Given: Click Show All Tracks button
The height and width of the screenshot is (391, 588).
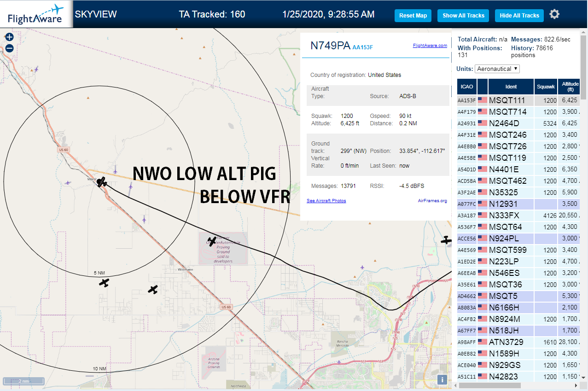Looking at the screenshot, I should point(463,15).
